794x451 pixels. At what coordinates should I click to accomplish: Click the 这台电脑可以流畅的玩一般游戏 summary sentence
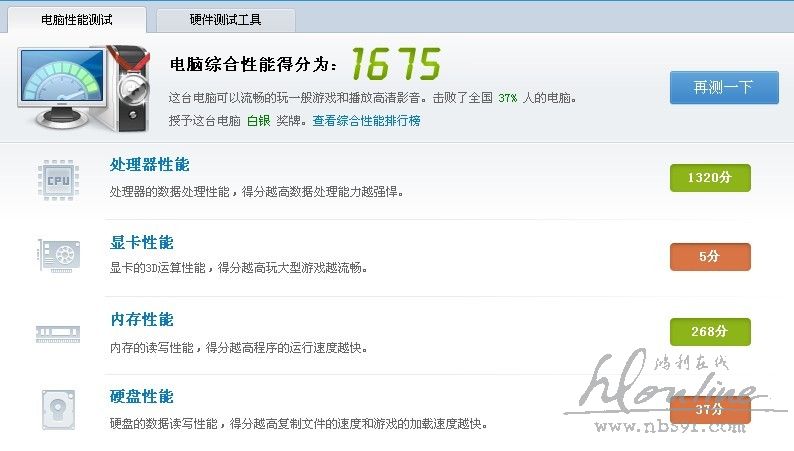[373, 98]
